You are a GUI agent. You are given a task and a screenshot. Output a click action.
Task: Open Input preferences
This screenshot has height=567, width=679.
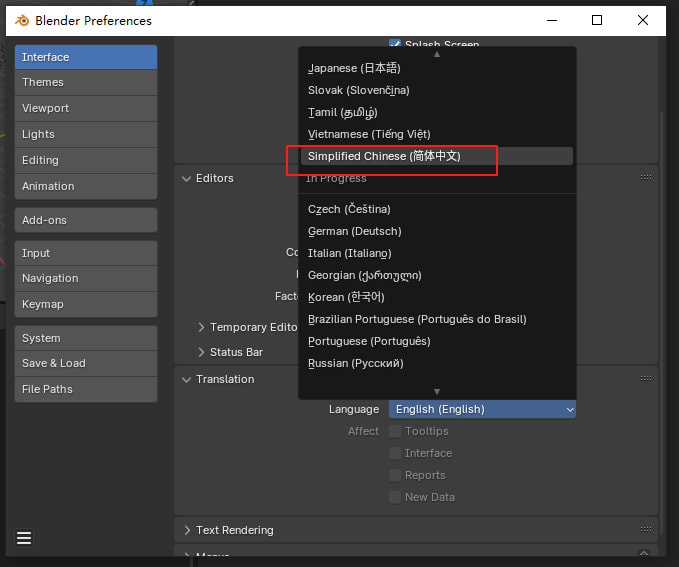pos(86,253)
